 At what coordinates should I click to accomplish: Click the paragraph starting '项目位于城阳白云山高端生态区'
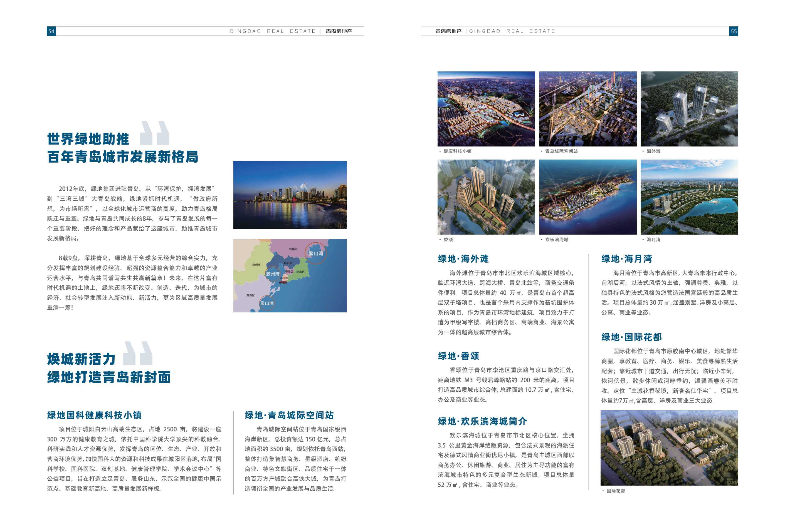click(x=134, y=459)
